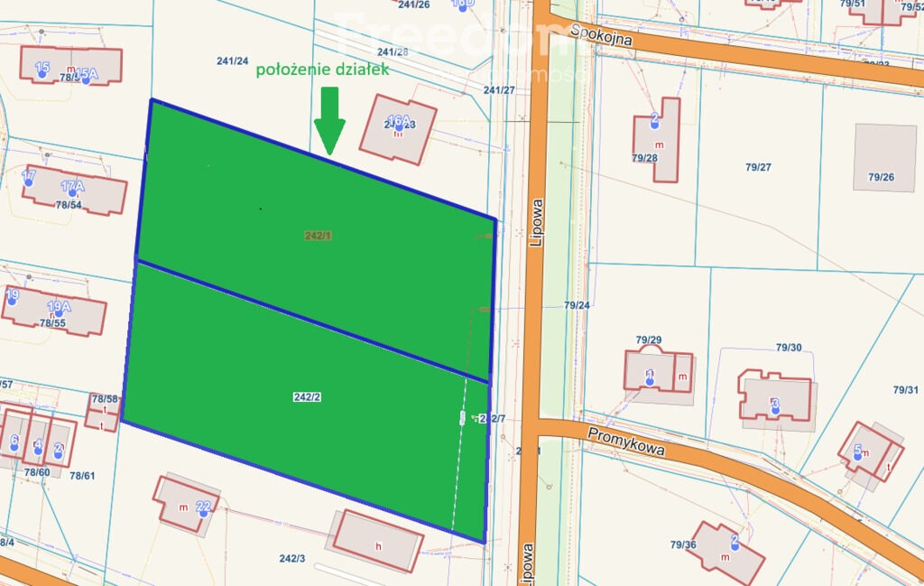Screen dimensions: 924x586
Task: Click address marker 17 on the left
Action: click(29, 176)
